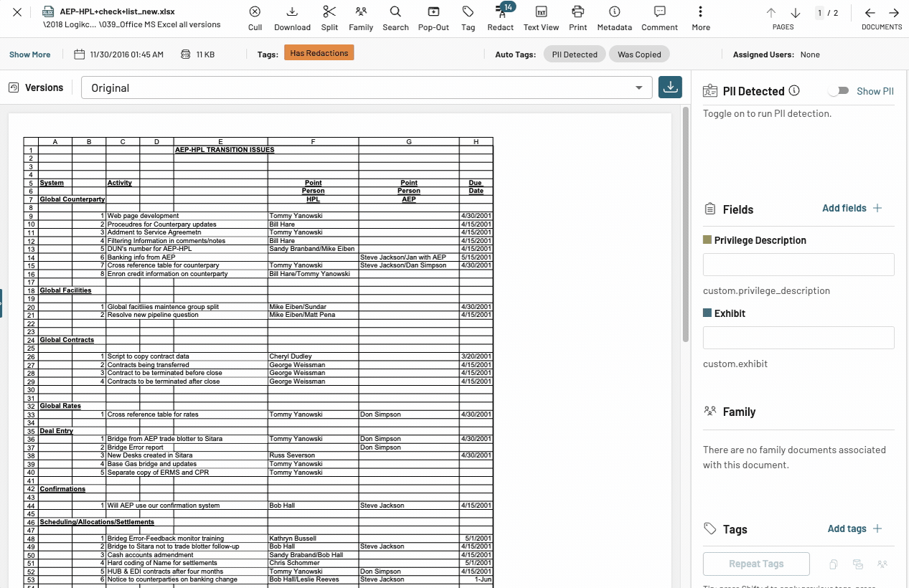Click the download version button
Screen dimensions: 909x588
[x=670, y=87]
